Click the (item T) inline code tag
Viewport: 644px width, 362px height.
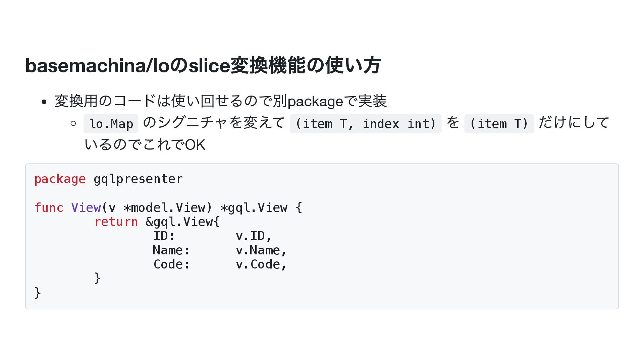tap(499, 124)
